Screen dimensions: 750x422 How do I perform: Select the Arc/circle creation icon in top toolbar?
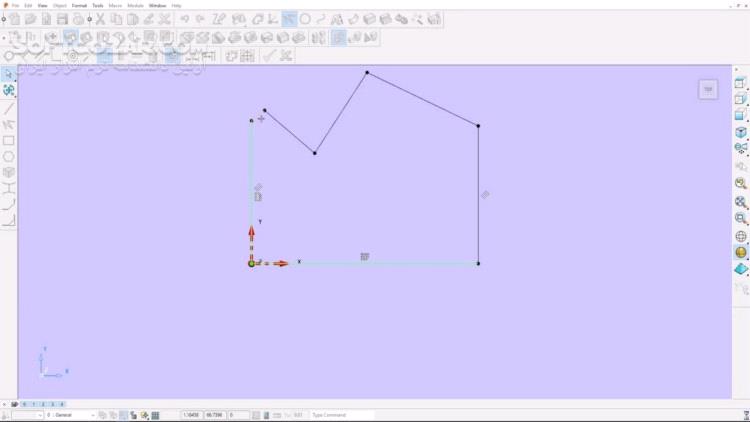pos(305,19)
